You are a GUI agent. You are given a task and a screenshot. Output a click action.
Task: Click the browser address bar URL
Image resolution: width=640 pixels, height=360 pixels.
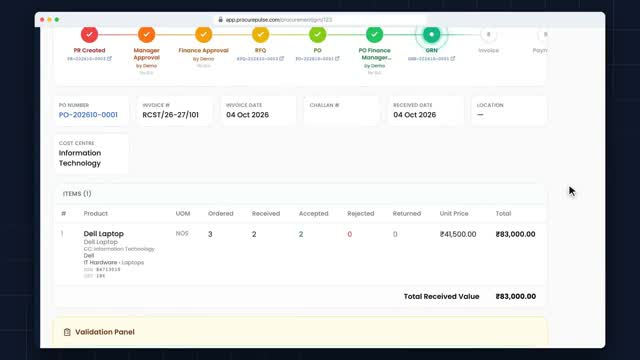(x=279, y=20)
